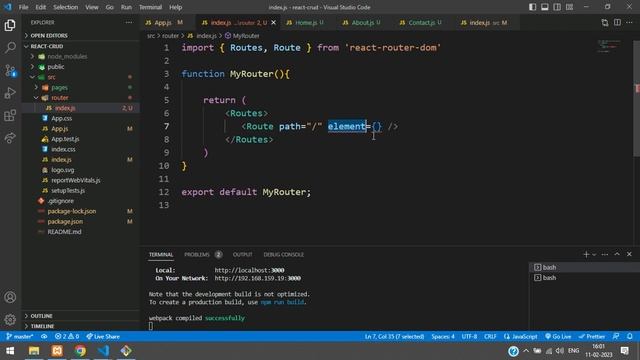The height and width of the screenshot is (360, 640).
Task: Click the Explorer more actions ellipsis
Action: [x=129, y=22]
